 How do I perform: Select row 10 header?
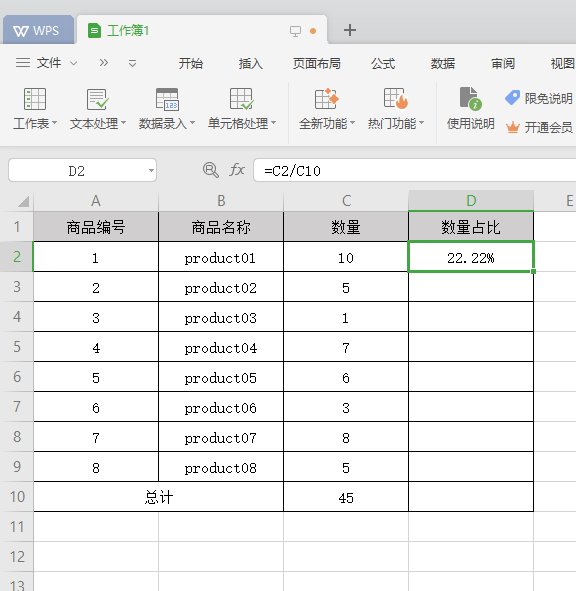click(17, 497)
